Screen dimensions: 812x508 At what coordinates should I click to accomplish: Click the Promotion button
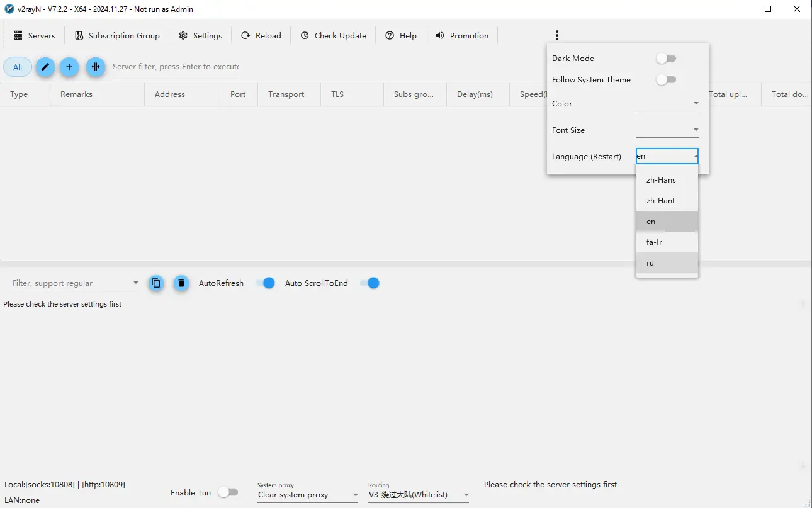(x=462, y=36)
